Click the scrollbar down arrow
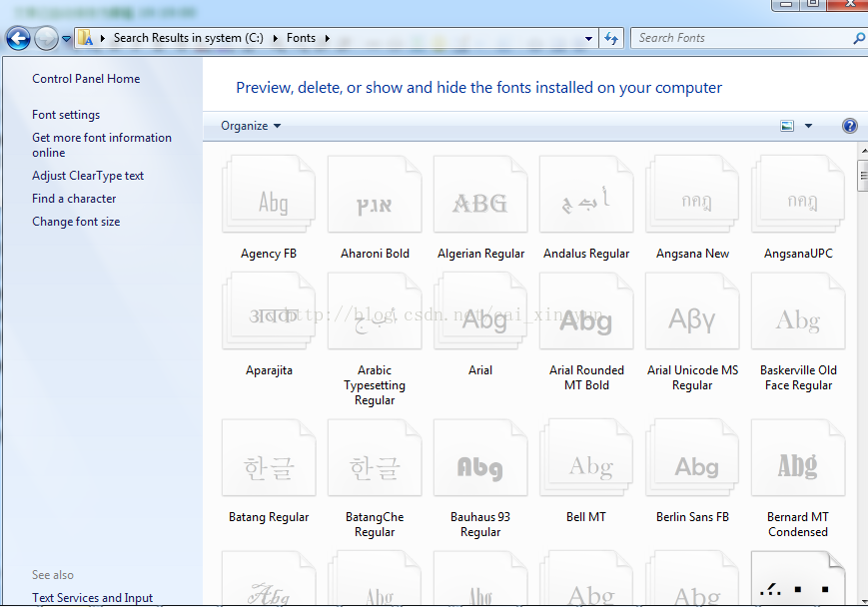Screen dimensions: 868x607 863,601
